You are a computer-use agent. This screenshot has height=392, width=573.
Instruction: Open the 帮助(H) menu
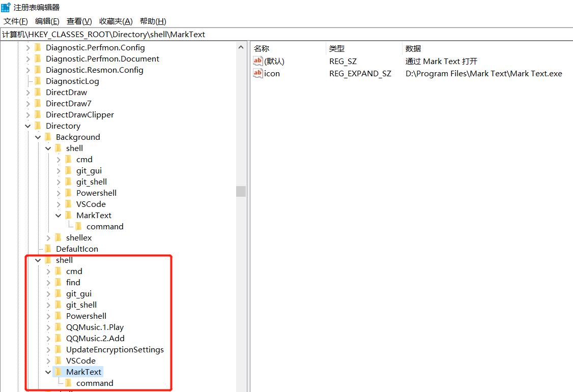[153, 21]
